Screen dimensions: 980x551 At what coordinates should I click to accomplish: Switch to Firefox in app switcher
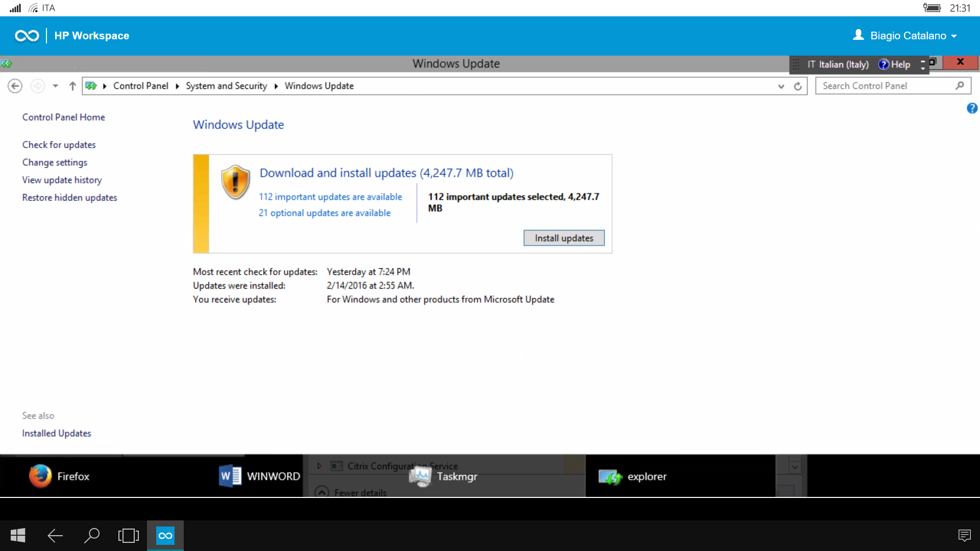59,476
